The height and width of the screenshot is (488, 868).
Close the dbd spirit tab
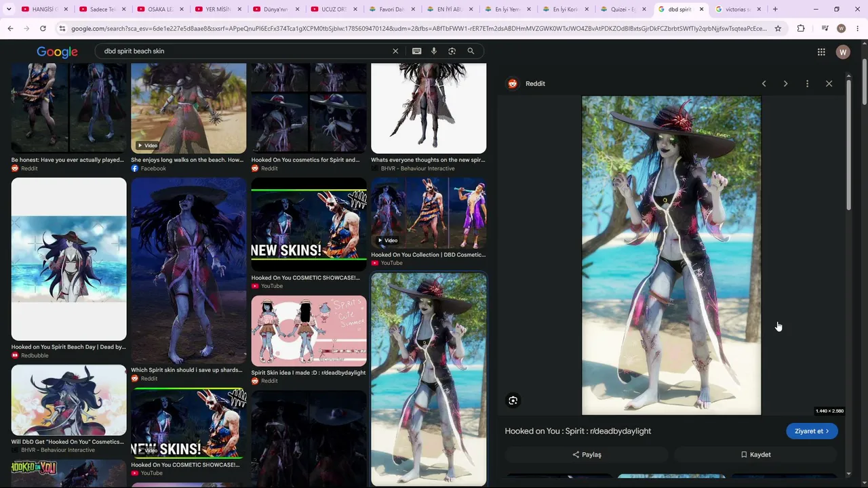click(x=701, y=9)
